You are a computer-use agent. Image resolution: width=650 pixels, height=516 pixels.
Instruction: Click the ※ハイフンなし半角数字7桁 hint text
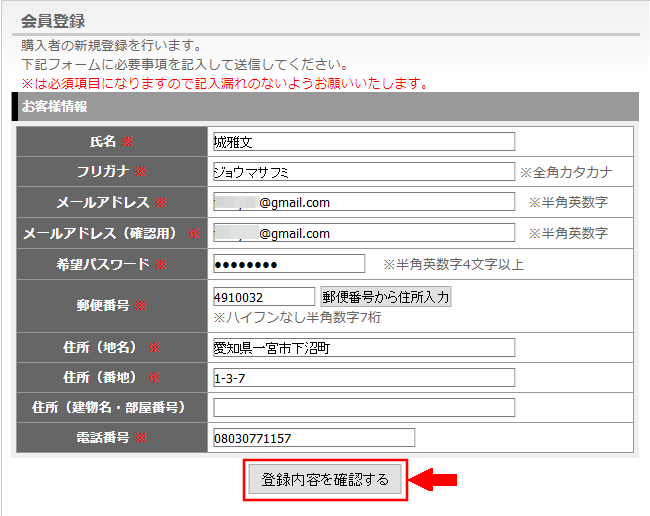tap(297, 317)
